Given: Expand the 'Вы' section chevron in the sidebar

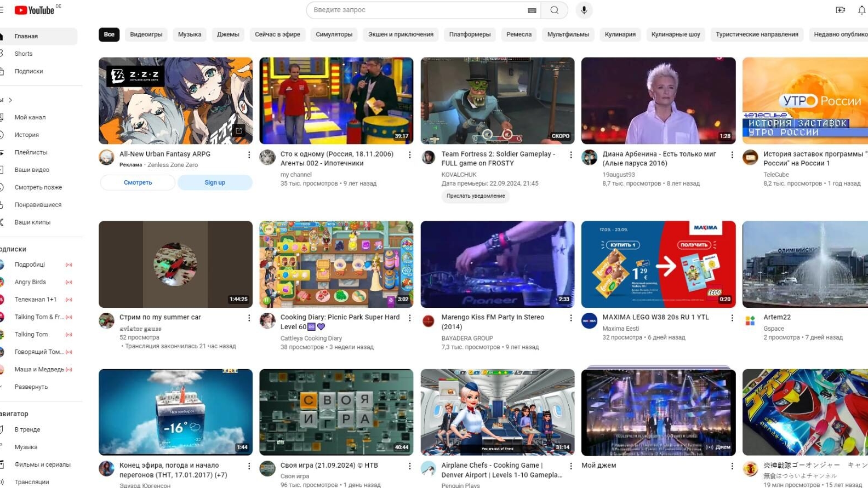Looking at the screenshot, I should [x=10, y=100].
